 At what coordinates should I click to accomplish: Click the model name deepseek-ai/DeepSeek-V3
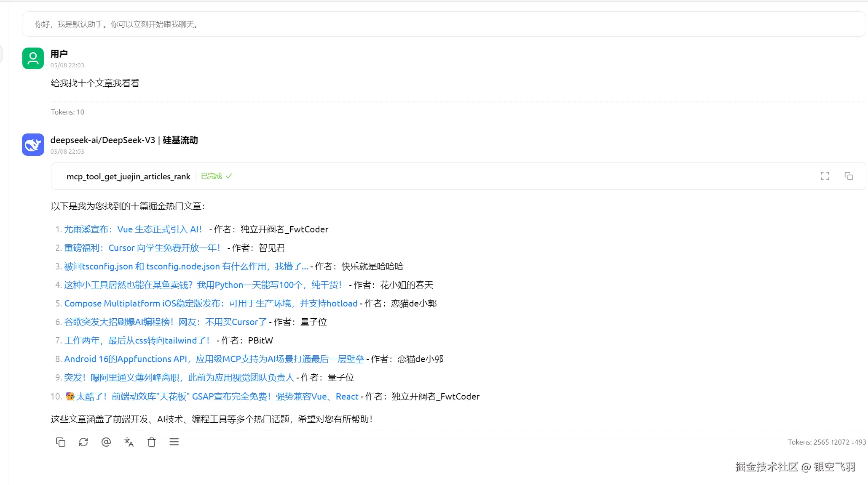coord(103,140)
